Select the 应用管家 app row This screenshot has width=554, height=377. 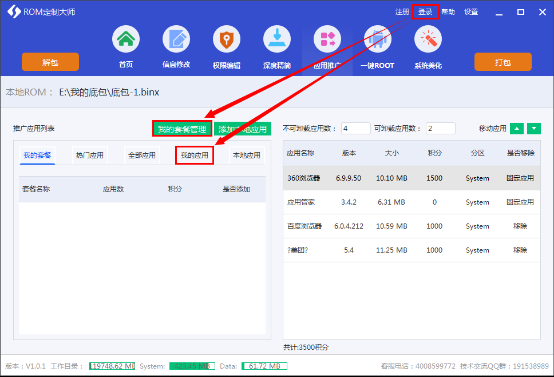point(411,202)
